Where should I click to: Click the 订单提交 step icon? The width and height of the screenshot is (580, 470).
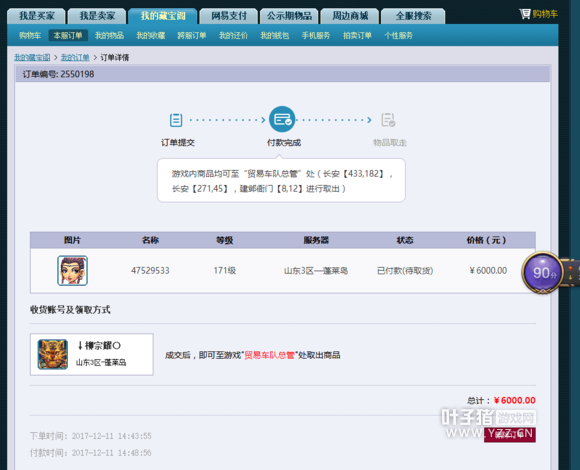pyautogui.click(x=176, y=120)
